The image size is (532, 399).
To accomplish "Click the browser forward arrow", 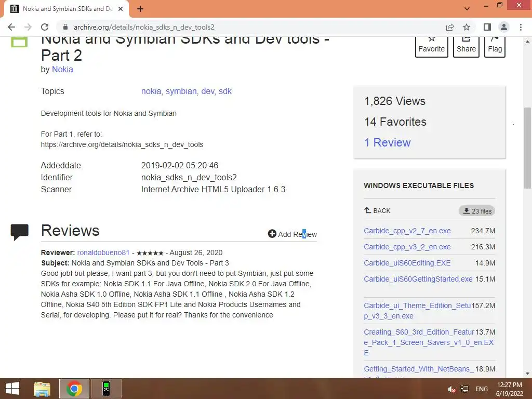I will [x=28, y=27].
